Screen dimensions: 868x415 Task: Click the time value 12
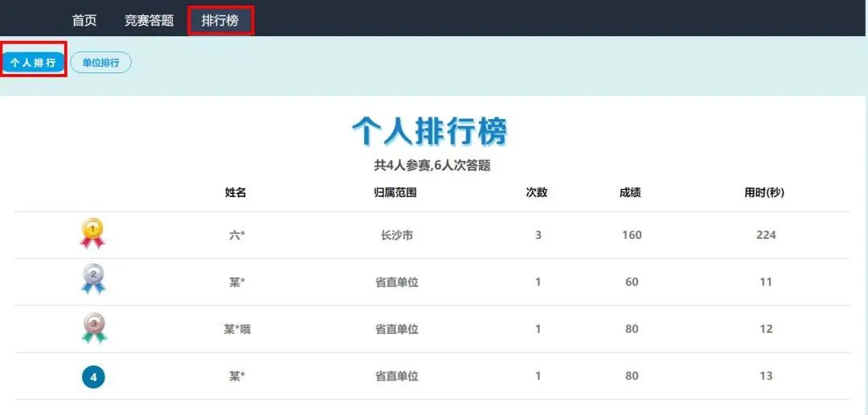pos(766,329)
